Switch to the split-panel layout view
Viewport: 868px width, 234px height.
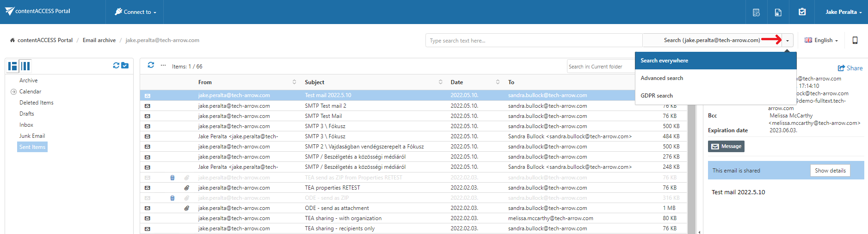[x=12, y=66]
